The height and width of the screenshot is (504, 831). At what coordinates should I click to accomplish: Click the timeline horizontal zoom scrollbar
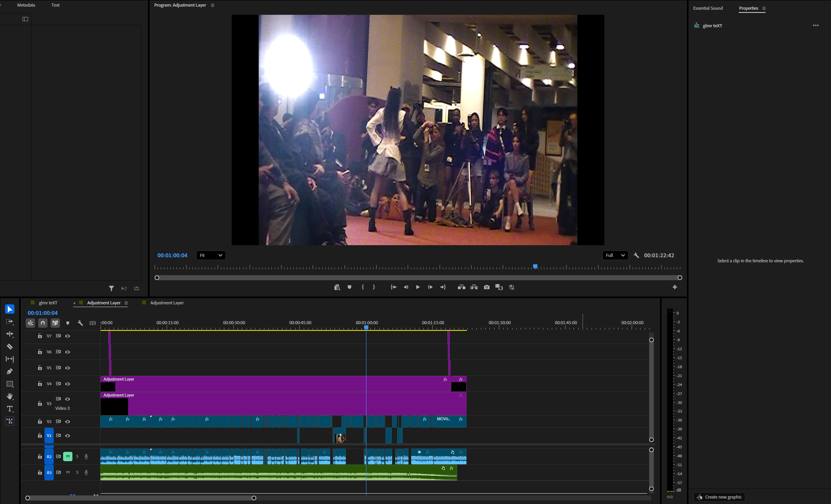140,498
